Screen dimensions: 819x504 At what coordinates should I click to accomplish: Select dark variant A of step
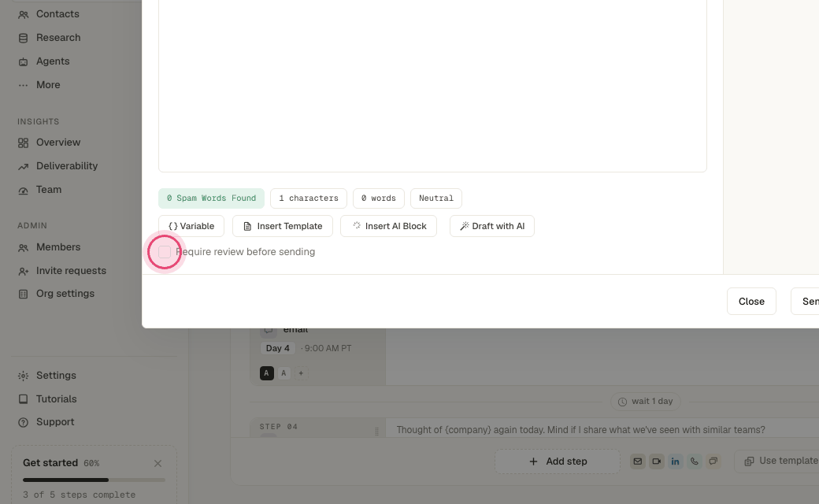(x=267, y=373)
